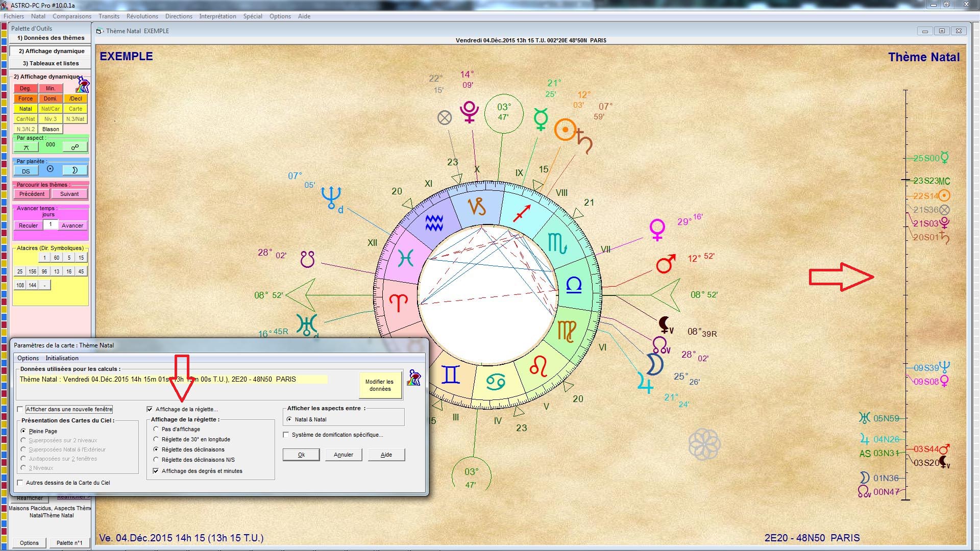Check Afficher dans une nouvelle fenêtre
This screenshot has width=980, height=551.
(x=20, y=409)
